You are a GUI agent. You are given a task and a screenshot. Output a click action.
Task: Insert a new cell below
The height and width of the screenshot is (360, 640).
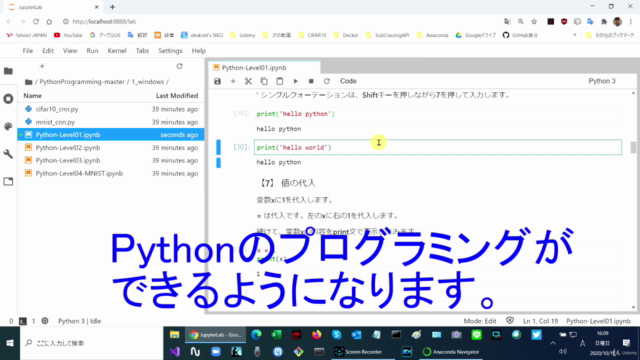233,81
